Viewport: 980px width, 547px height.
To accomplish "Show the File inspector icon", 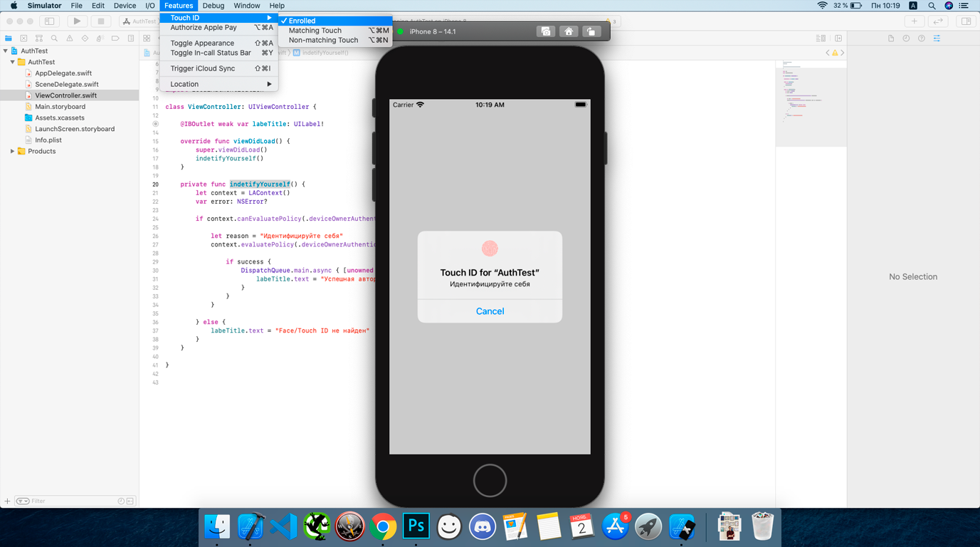I will [x=890, y=38].
